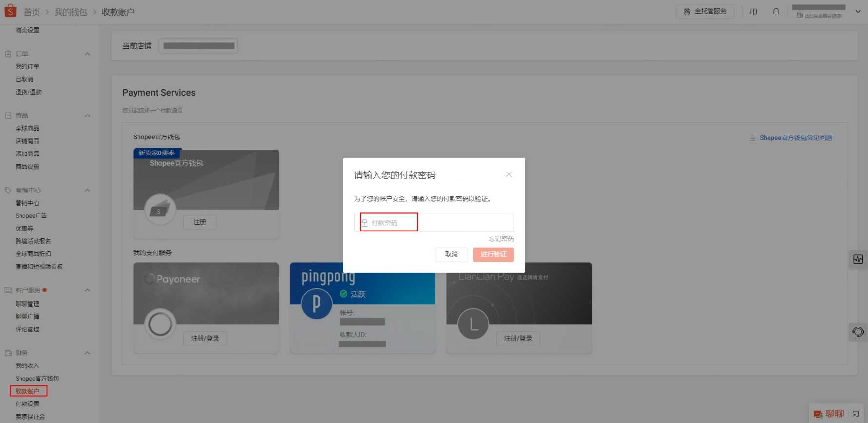This screenshot has width=868, height=423.
Task: Close the payment password dialog
Action: click(x=509, y=174)
